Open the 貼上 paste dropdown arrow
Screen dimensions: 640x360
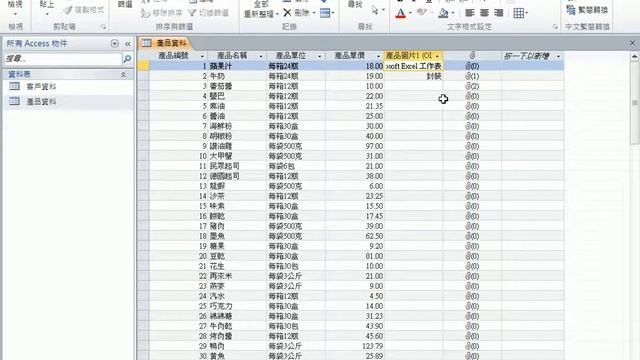click(x=47, y=14)
